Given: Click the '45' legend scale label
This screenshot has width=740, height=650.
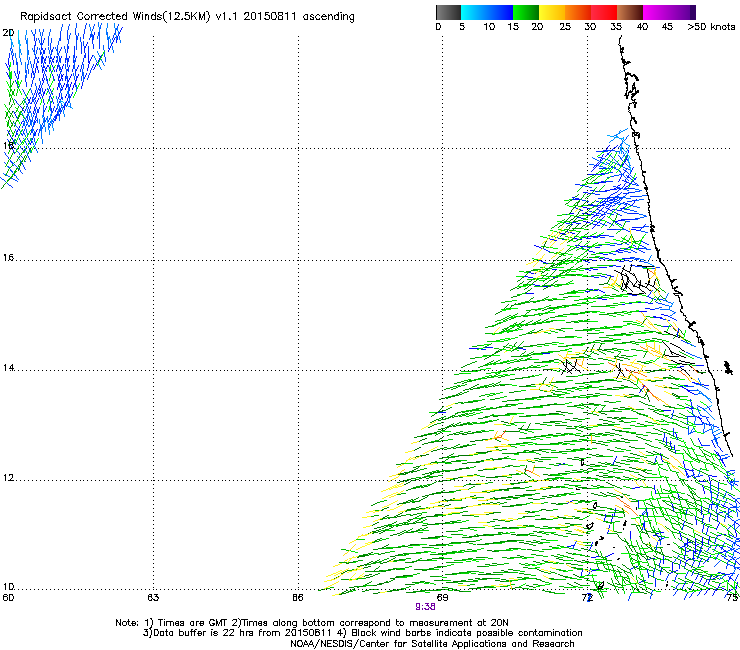Looking at the screenshot, I should click(667, 27).
